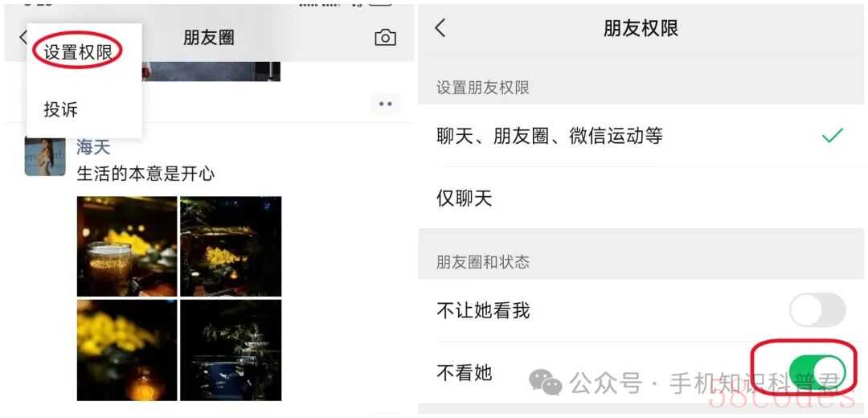Tap the green checkmark beside 聊天、朋友圈、微信运动等
The height and width of the screenshot is (418, 868).
(x=832, y=135)
